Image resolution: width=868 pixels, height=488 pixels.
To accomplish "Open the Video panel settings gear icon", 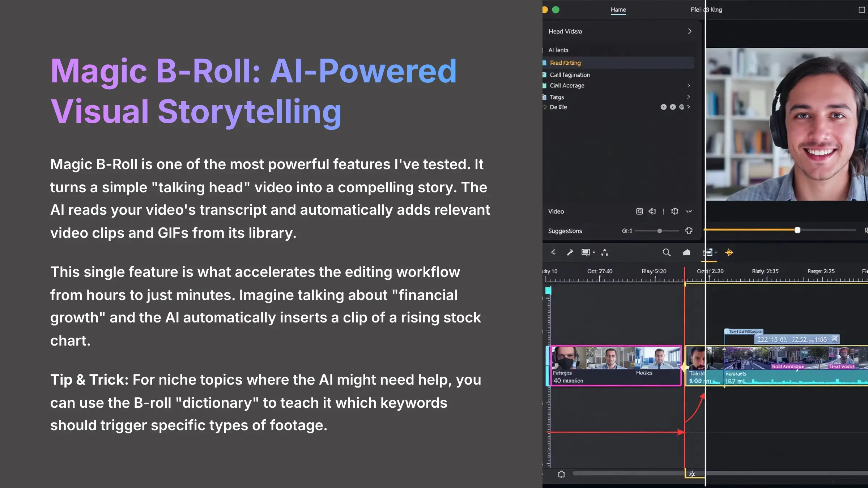I will (x=675, y=211).
